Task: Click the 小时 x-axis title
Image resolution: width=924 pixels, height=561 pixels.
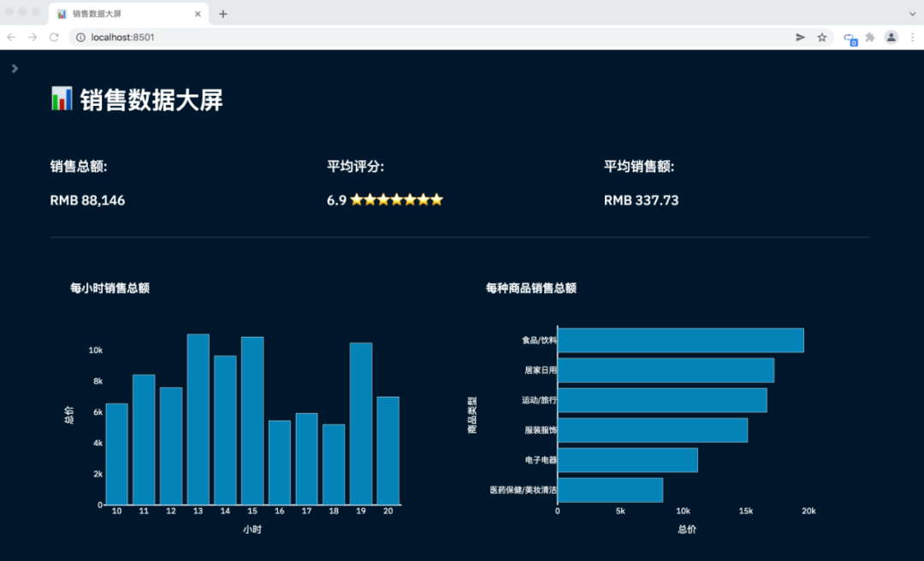Action: [252, 529]
